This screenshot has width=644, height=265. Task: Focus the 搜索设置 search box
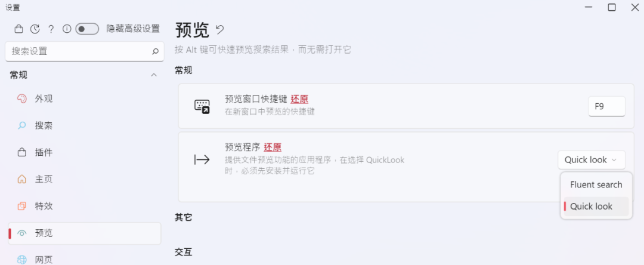coord(85,51)
